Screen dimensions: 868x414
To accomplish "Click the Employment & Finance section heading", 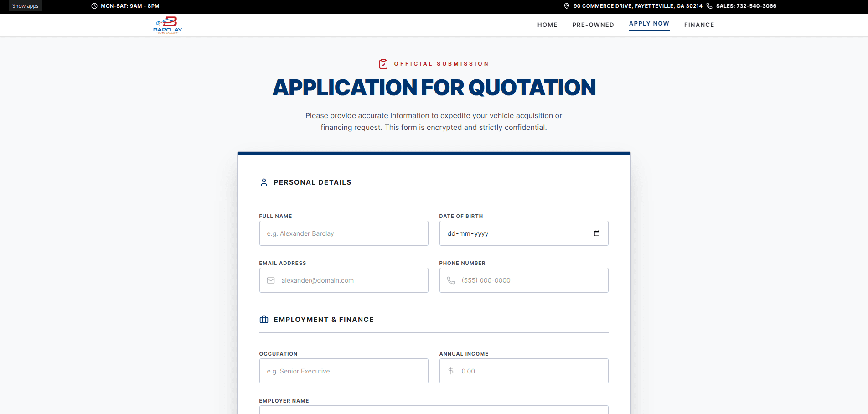I will 324,320.
